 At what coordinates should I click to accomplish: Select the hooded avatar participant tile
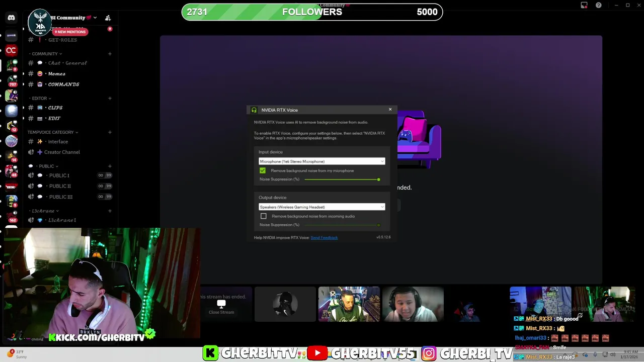click(285, 304)
